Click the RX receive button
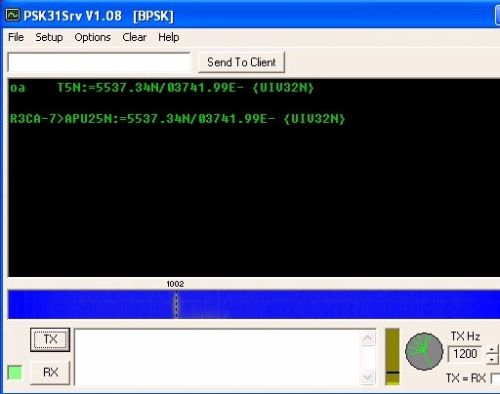 pos(50,372)
